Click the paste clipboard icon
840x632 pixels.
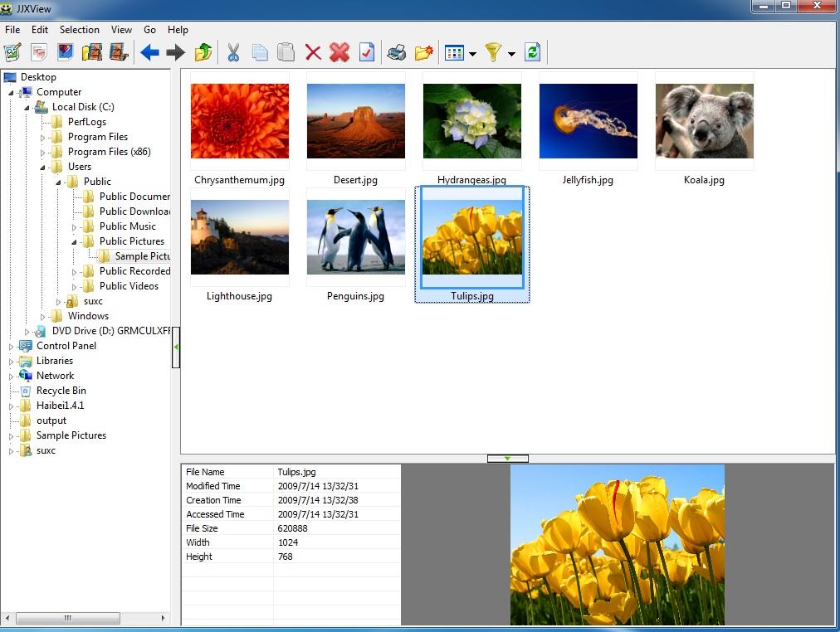[x=286, y=53]
